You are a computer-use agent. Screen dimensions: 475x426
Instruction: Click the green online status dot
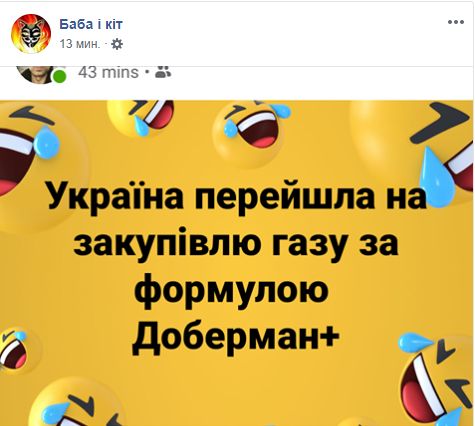59,76
